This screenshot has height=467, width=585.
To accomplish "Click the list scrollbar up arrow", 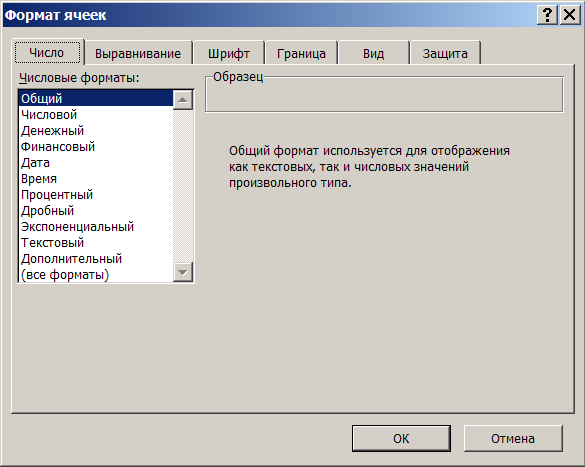I will 183,100.
